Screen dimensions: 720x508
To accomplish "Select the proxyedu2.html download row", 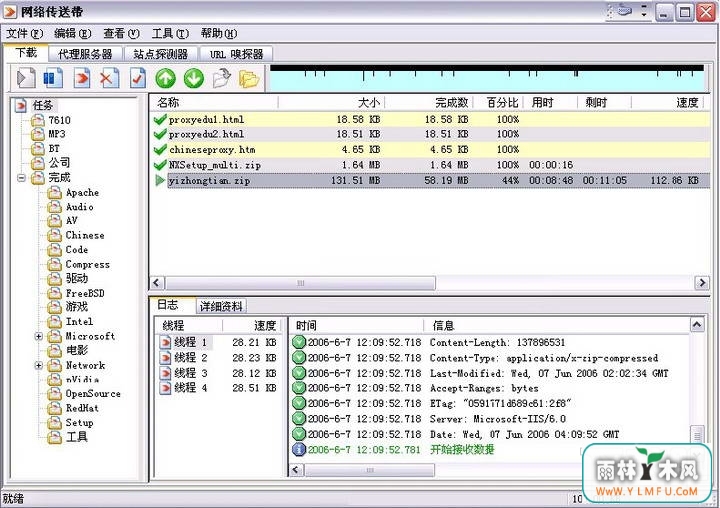I will coord(430,134).
